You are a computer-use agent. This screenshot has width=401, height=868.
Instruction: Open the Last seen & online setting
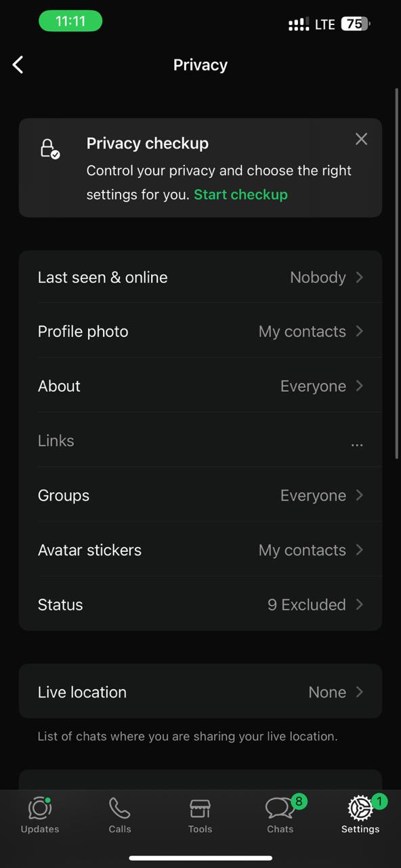point(200,277)
